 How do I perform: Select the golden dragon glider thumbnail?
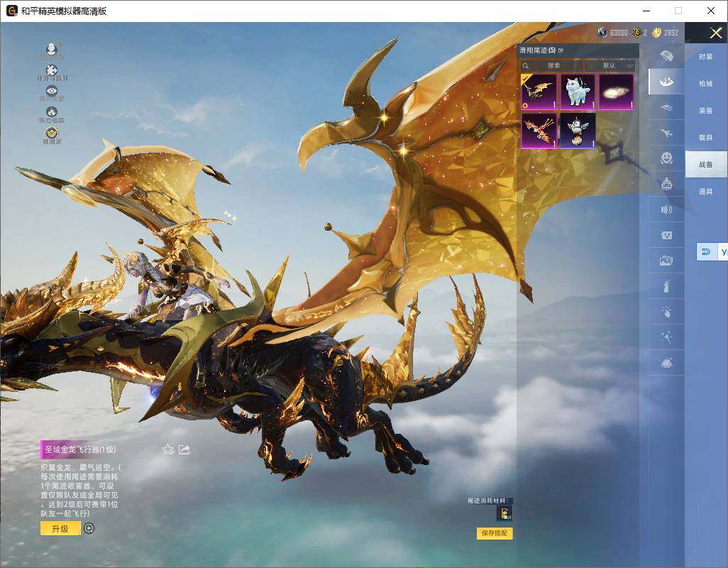pos(539,92)
